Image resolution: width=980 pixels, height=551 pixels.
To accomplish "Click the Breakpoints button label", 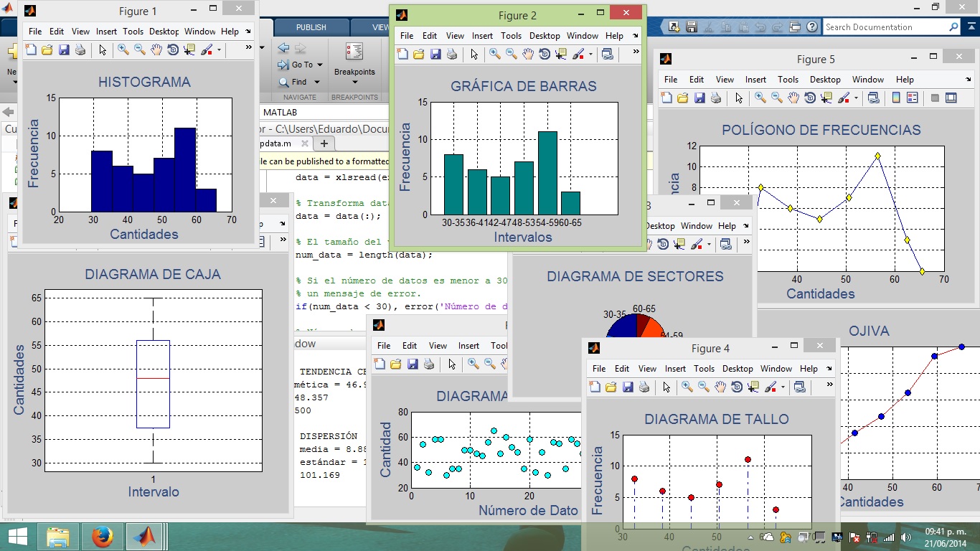I will 354,72.
